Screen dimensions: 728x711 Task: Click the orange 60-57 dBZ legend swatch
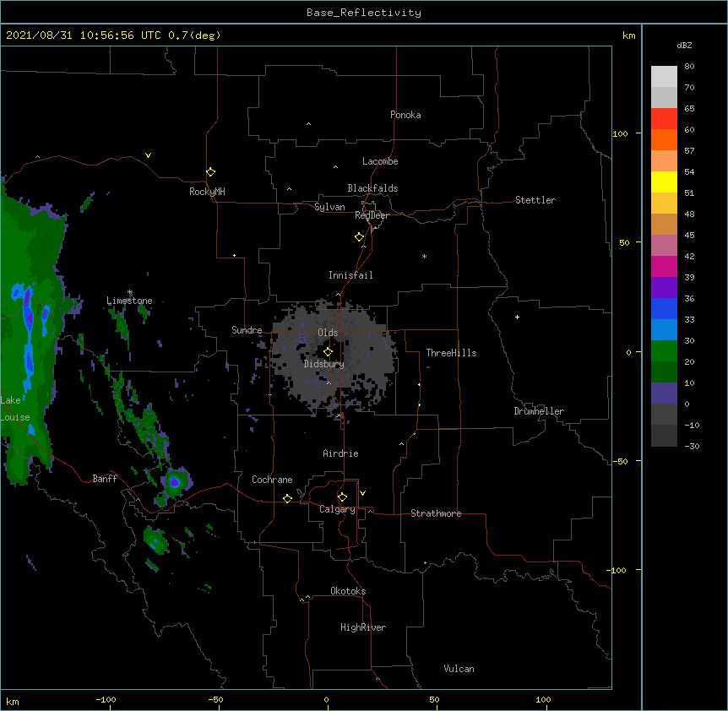tap(664, 139)
